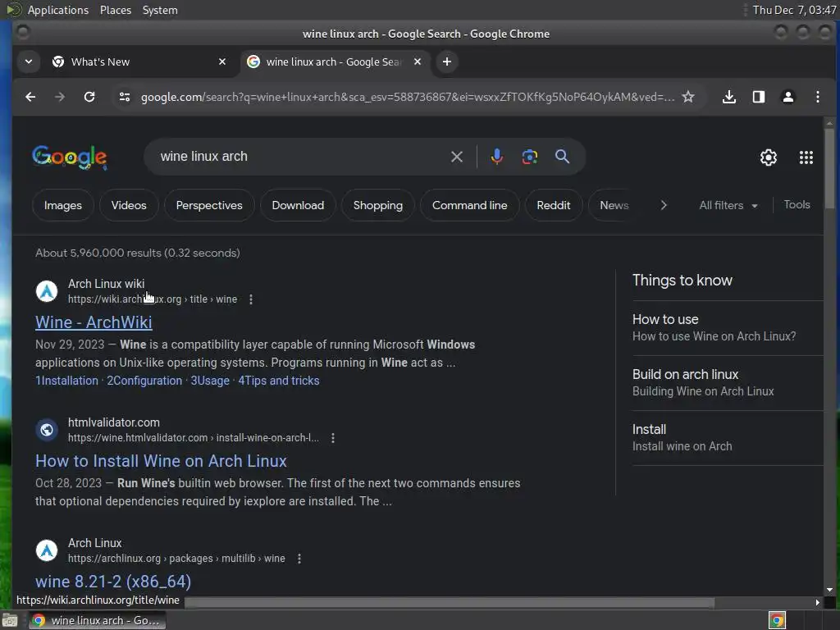This screenshot has width=840, height=630.
Task: Open How to Install Wine on Arch Linux
Action: 161,461
